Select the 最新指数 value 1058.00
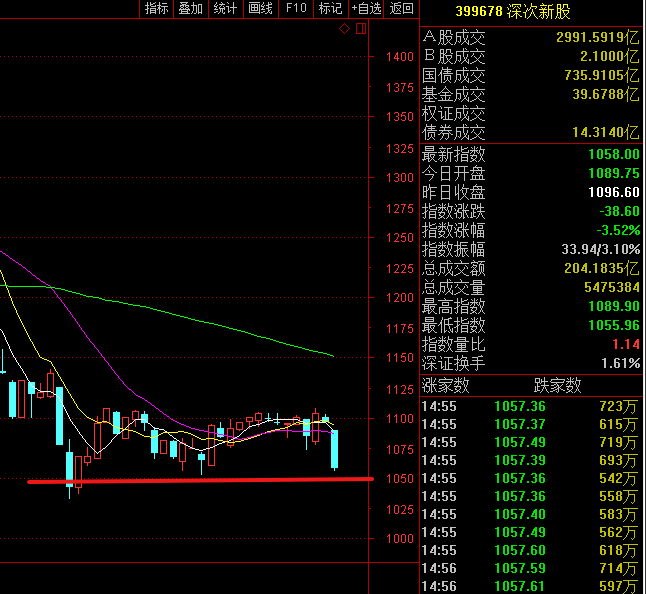This screenshot has height=594, width=646. pos(614,154)
